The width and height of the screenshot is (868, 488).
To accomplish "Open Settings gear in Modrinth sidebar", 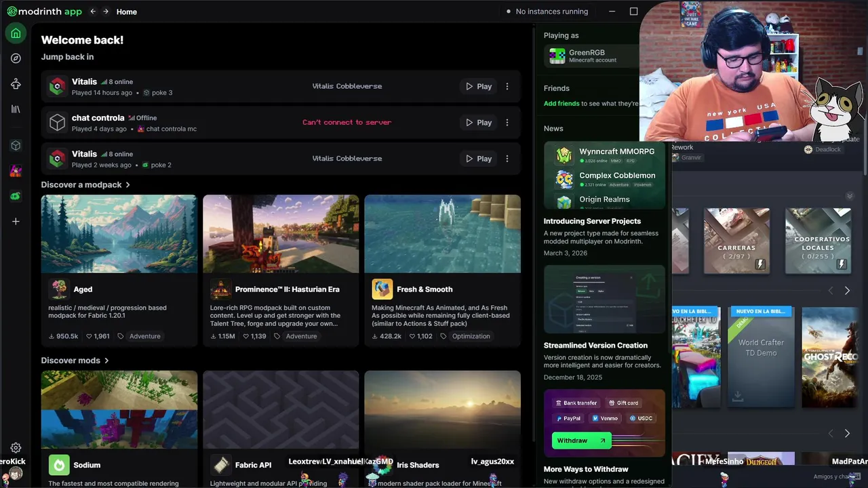I will click(x=16, y=447).
